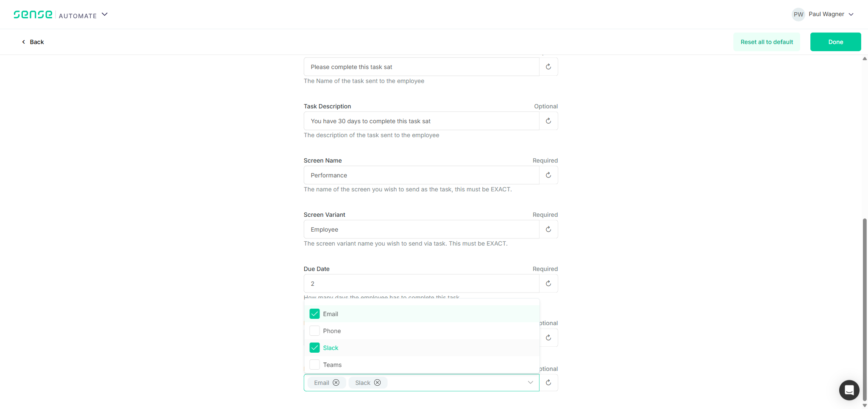Screen dimensions: 868x409
Task: Click the Sense logo
Action: pyautogui.click(x=33, y=14)
